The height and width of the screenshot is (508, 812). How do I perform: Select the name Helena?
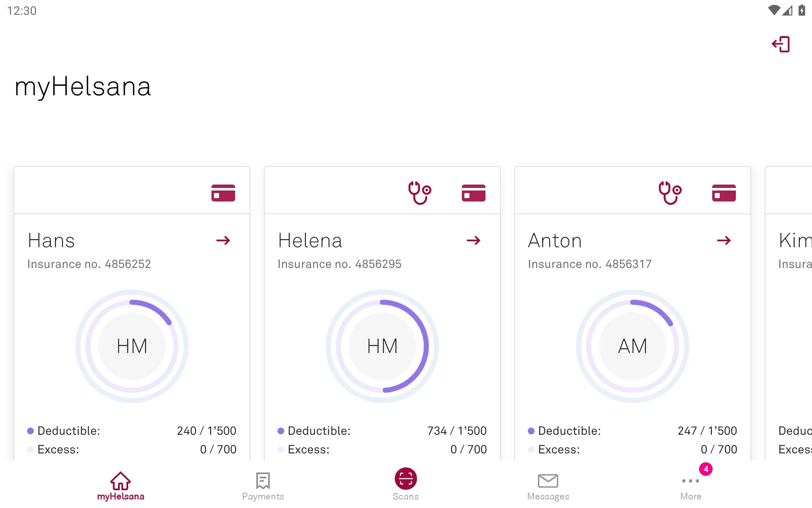click(x=310, y=240)
